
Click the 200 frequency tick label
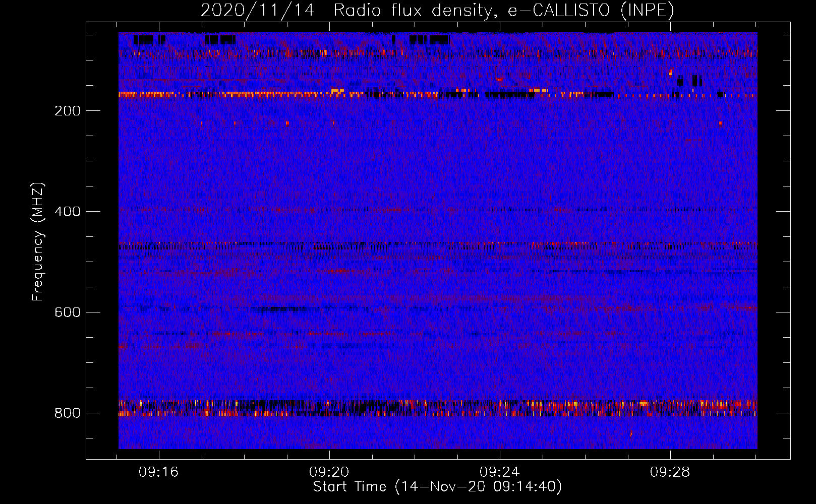68,111
